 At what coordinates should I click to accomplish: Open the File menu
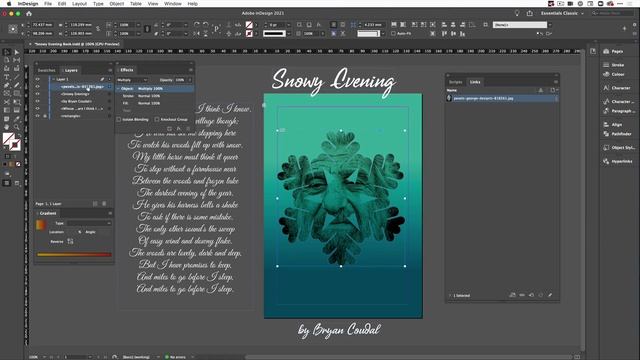(x=48, y=4)
